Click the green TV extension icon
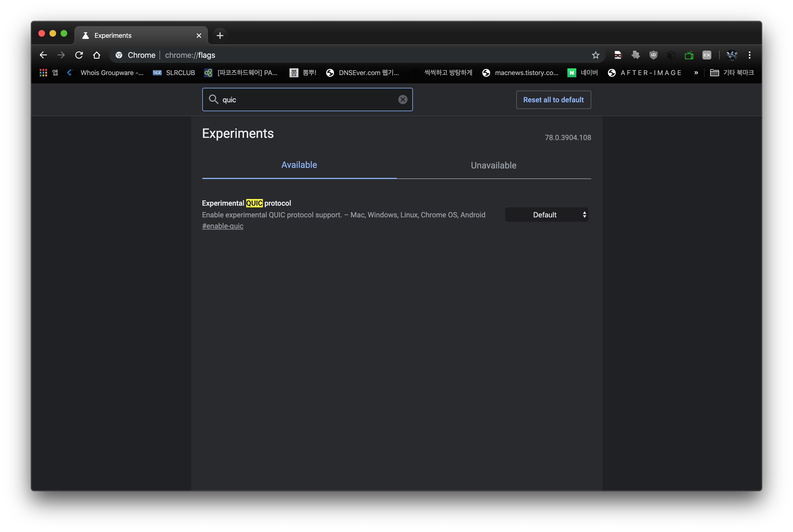Viewport: 793px width, 532px height. (x=689, y=55)
